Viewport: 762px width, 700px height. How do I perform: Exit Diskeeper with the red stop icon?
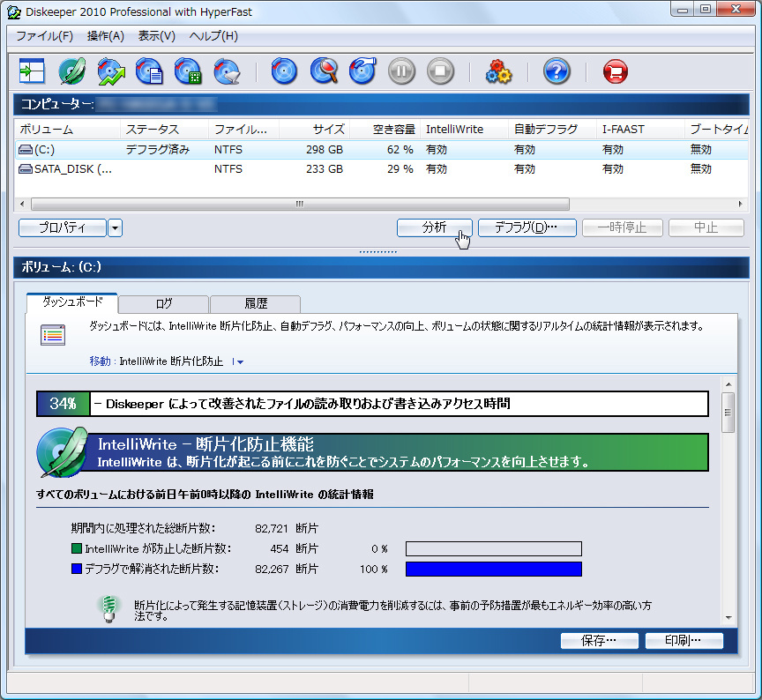pos(615,71)
